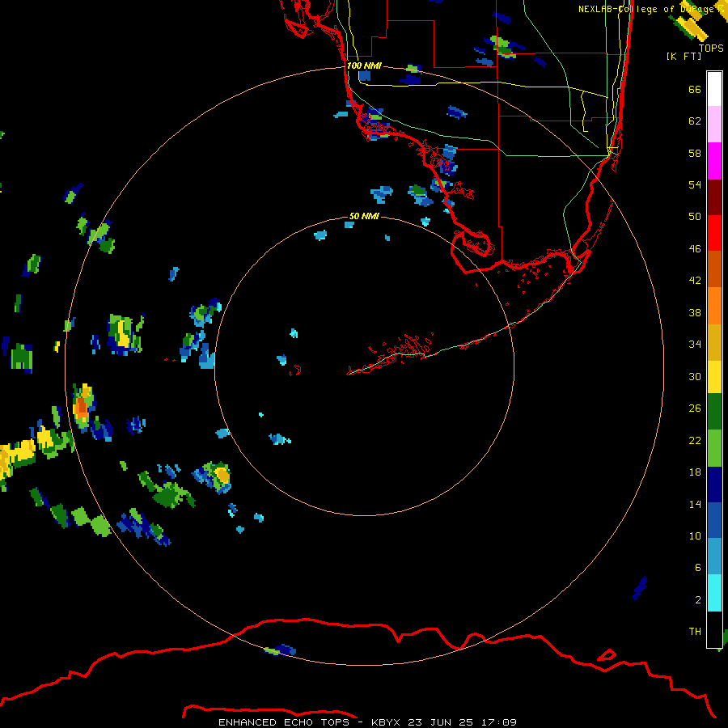Click the magenta legend swatch
Image resolution: width=728 pixels, height=728 pixels.
[714, 161]
